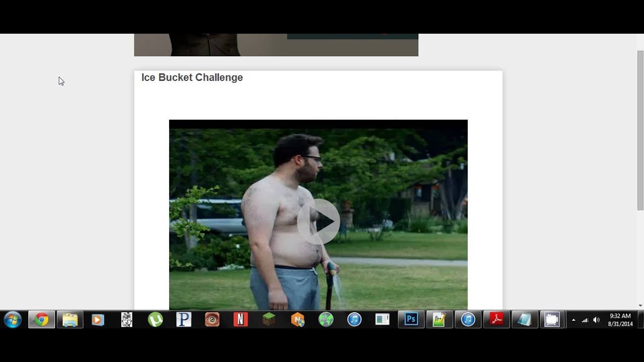Switch to the screen recorder camera icon
This screenshot has height=362, width=644.
pos(552,320)
